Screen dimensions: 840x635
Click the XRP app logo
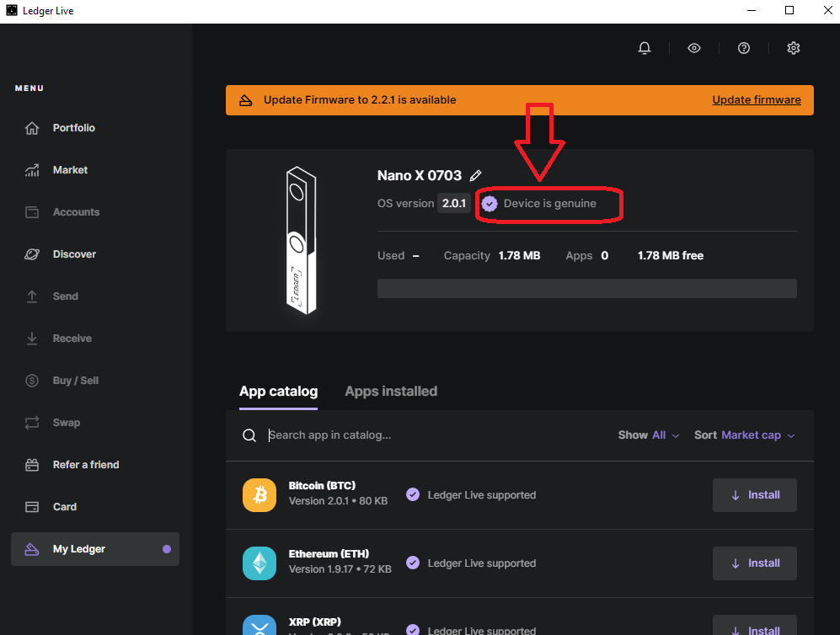(259, 625)
